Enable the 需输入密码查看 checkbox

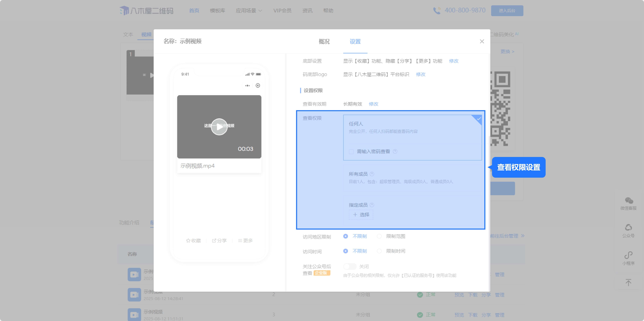tap(351, 152)
